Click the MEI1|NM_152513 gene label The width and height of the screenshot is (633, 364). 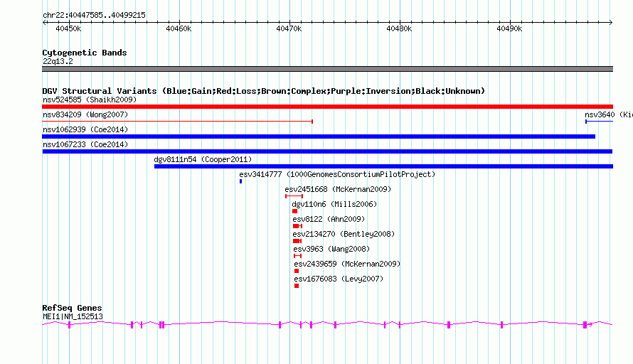point(73,317)
